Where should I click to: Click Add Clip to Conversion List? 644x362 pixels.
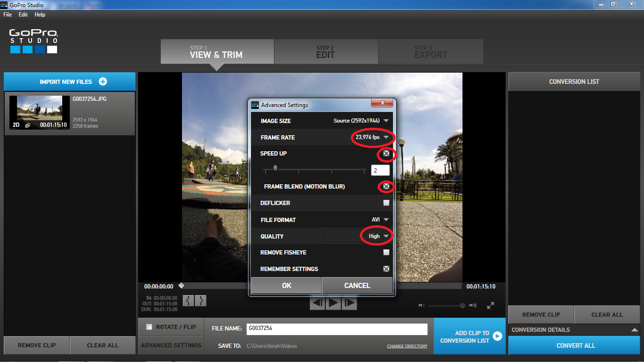click(x=470, y=336)
